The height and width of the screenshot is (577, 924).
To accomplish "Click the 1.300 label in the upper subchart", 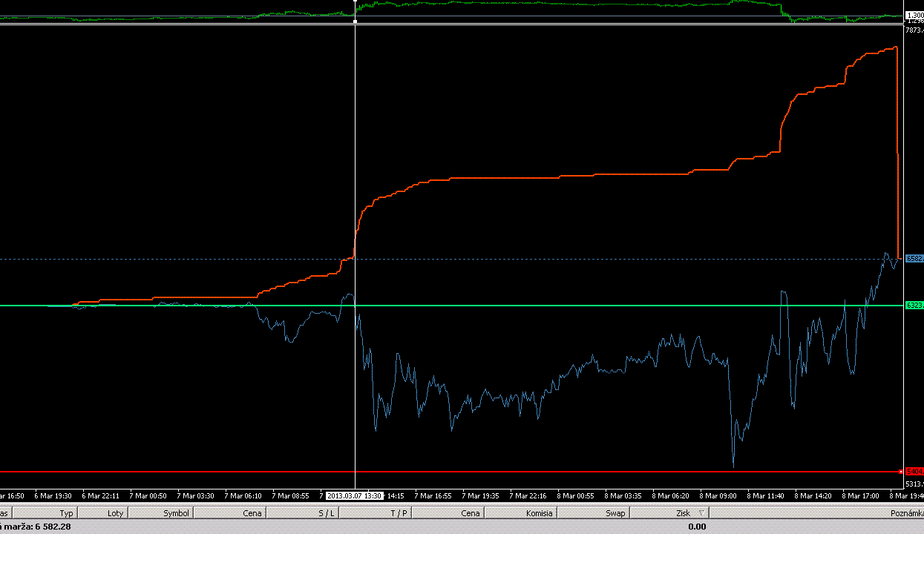I will (914, 15).
